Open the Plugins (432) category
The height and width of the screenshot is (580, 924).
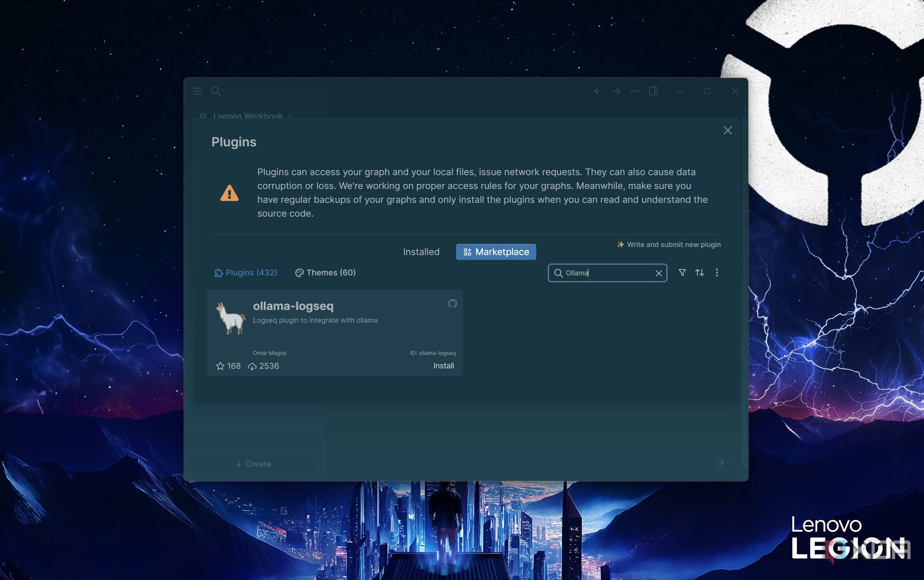click(x=246, y=272)
